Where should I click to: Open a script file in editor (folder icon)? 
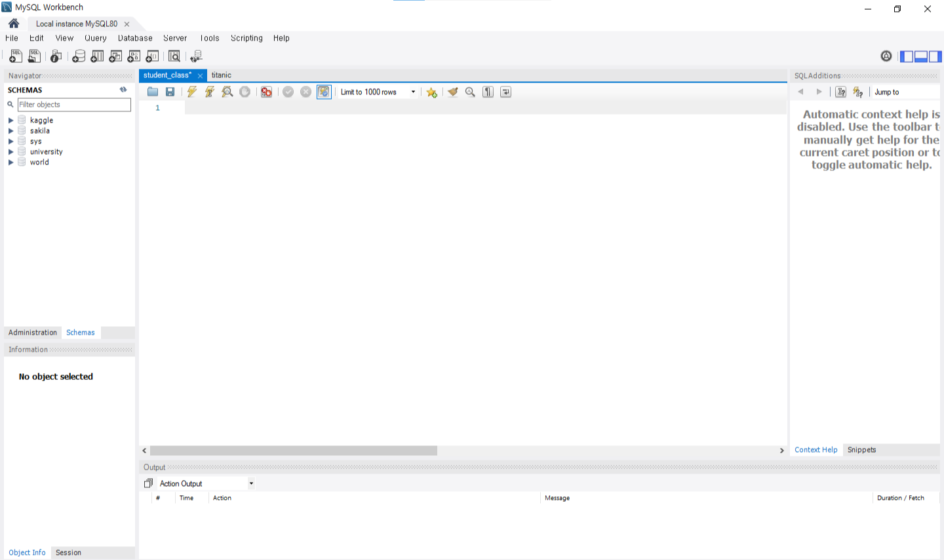click(x=153, y=92)
